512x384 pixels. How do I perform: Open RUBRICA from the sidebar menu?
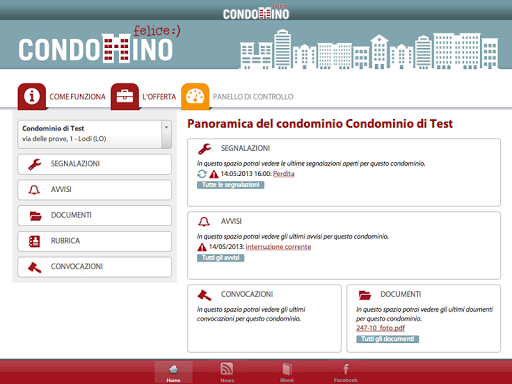point(95,241)
